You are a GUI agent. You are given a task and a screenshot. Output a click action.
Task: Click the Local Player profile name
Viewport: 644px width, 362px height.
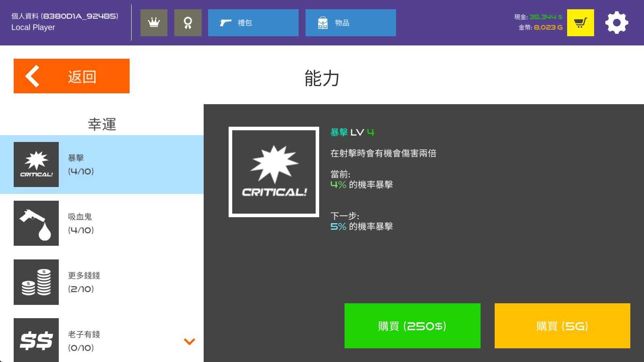click(x=33, y=27)
